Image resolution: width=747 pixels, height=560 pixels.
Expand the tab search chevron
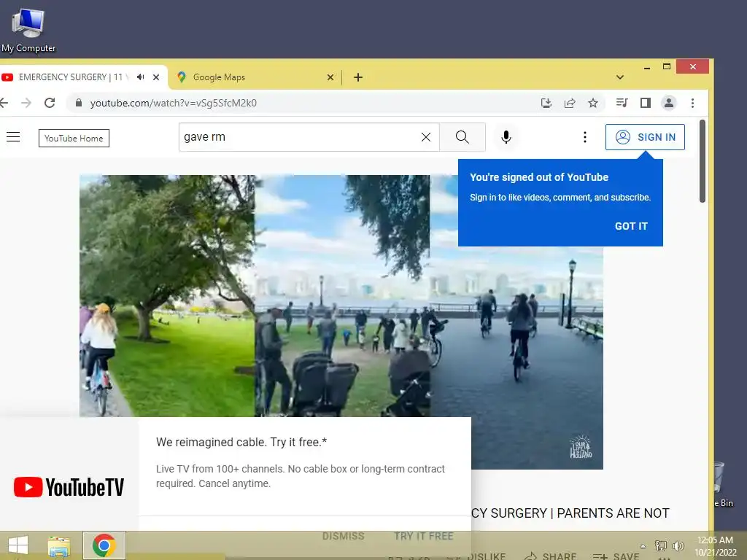tap(620, 77)
